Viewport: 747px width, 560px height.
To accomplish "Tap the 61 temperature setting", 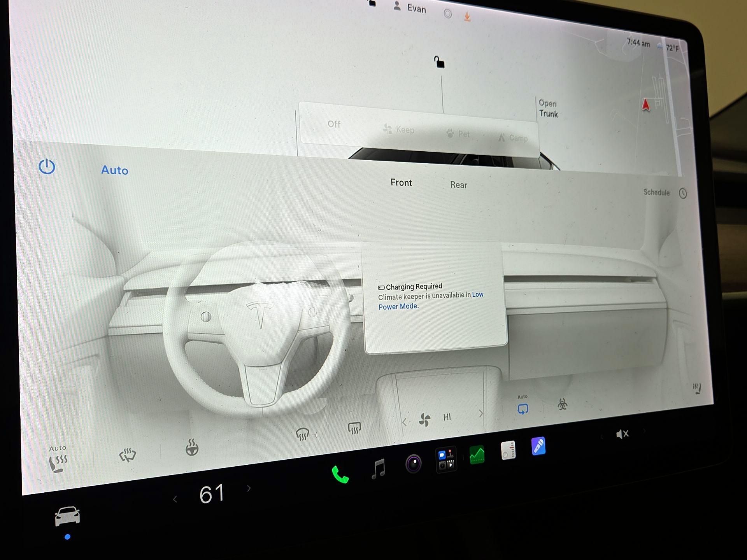I will 212,494.
